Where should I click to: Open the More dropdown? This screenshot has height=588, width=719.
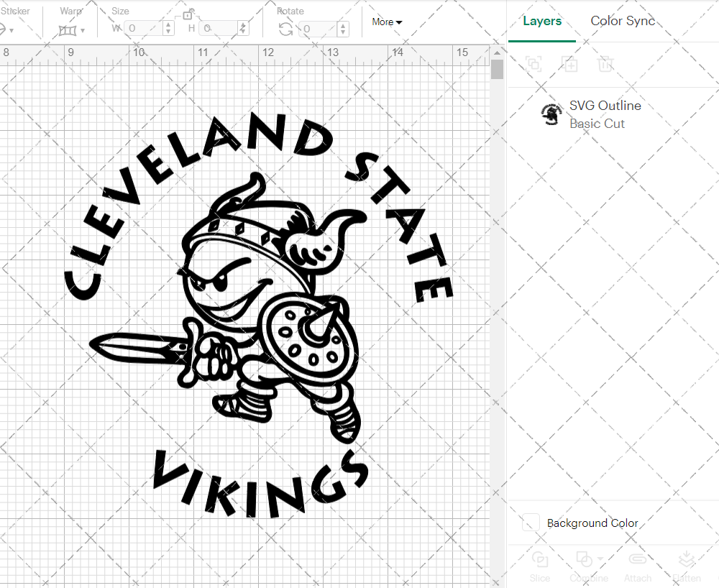pos(386,22)
